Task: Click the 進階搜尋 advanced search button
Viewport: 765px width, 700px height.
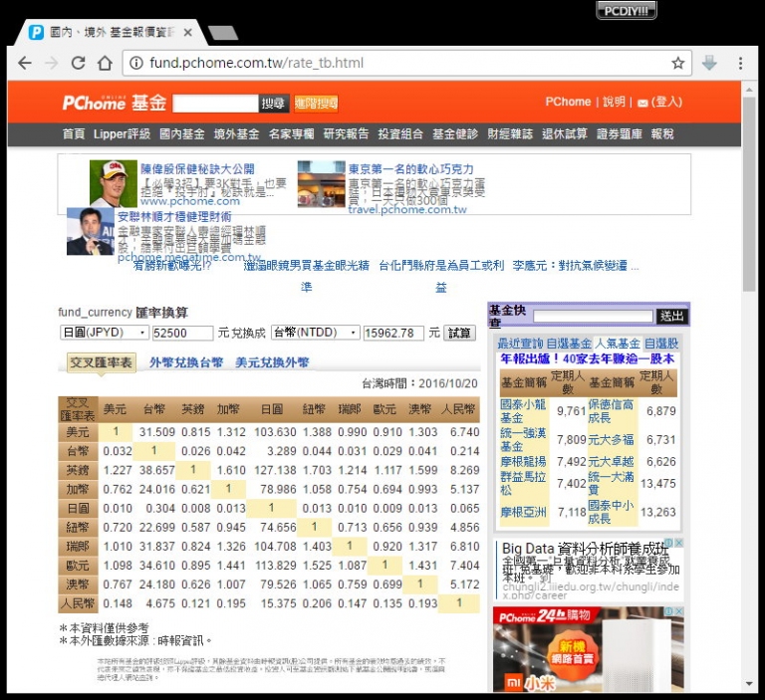Action: 316,104
